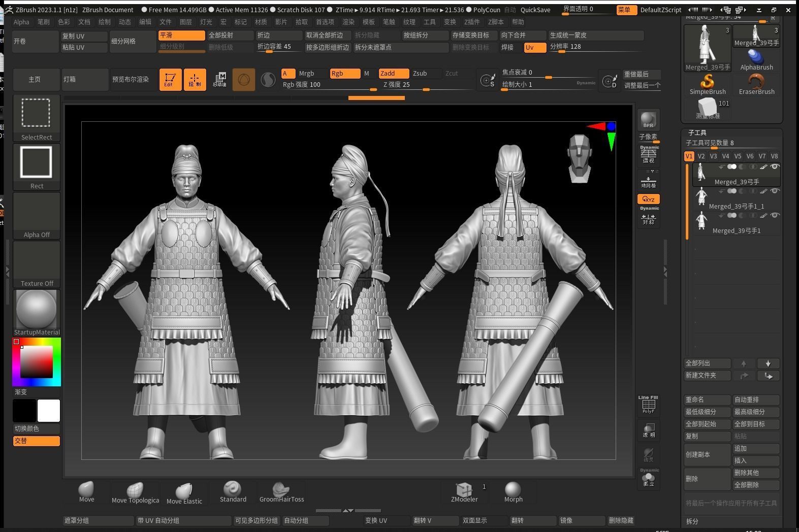Toggle the Solo (孤立) icon
The width and height of the screenshot is (799, 532).
(x=649, y=478)
